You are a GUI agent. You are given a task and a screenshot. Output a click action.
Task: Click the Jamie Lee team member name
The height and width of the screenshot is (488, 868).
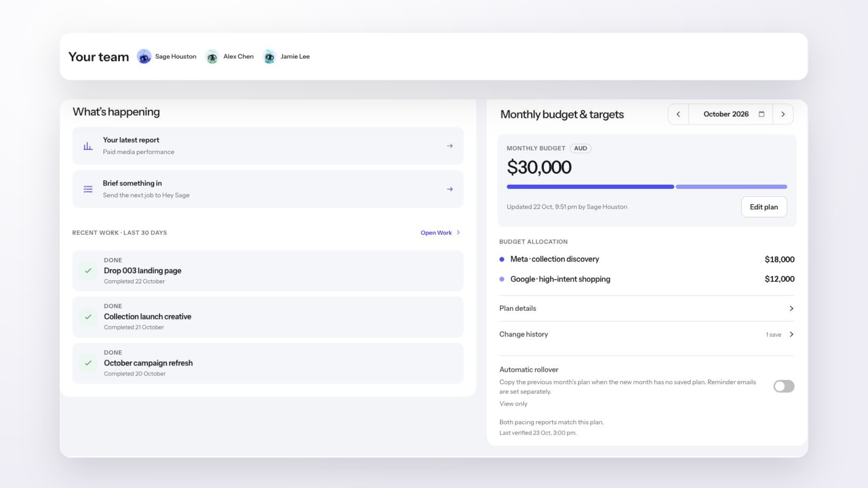(x=295, y=56)
